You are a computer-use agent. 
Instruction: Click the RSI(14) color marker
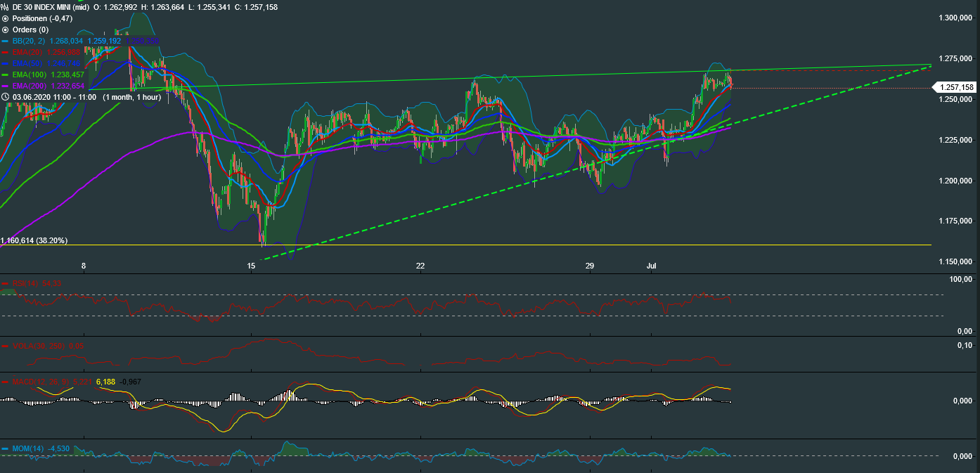(4, 283)
